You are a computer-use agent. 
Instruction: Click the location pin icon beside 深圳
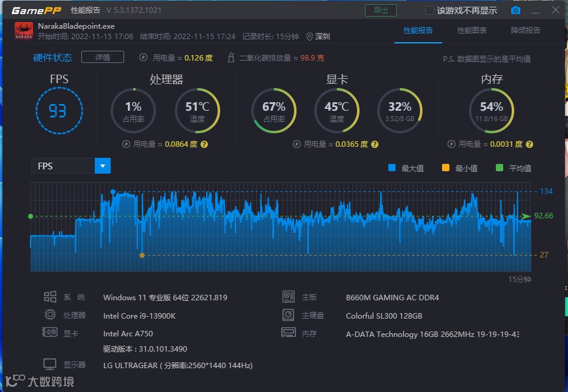point(309,37)
